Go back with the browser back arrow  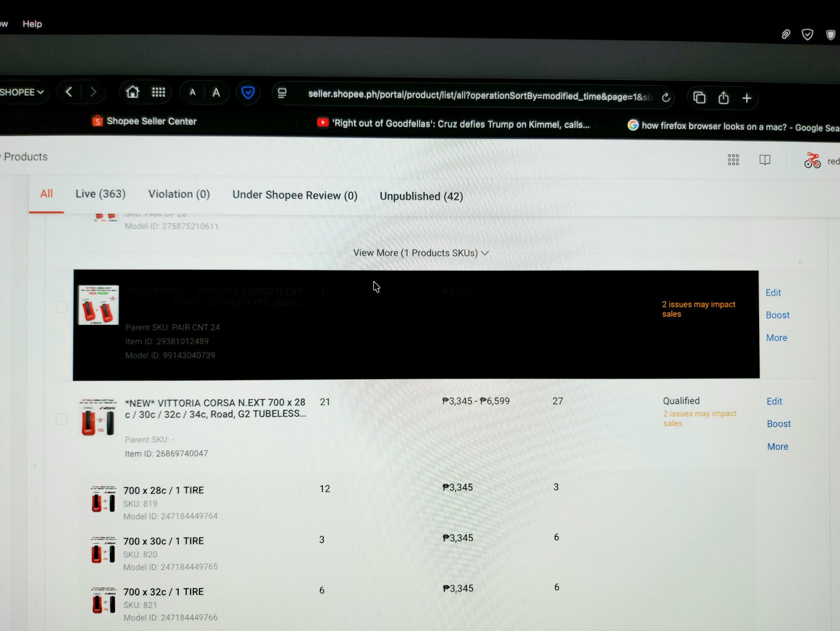(69, 92)
